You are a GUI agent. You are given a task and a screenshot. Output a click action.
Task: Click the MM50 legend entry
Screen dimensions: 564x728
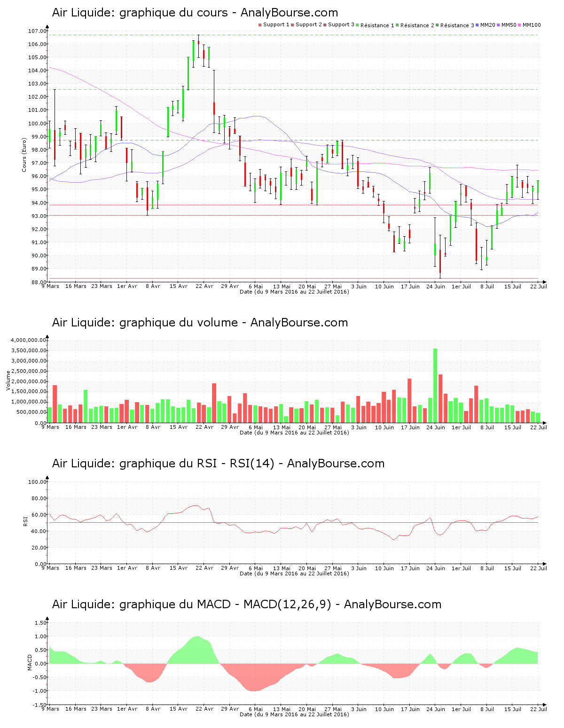(x=507, y=25)
